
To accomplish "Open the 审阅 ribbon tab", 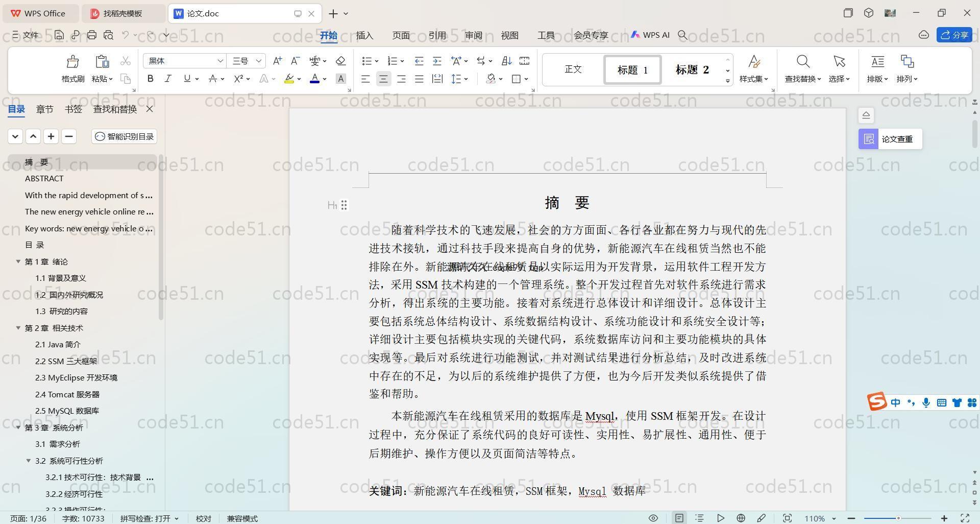I will pyautogui.click(x=474, y=35).
